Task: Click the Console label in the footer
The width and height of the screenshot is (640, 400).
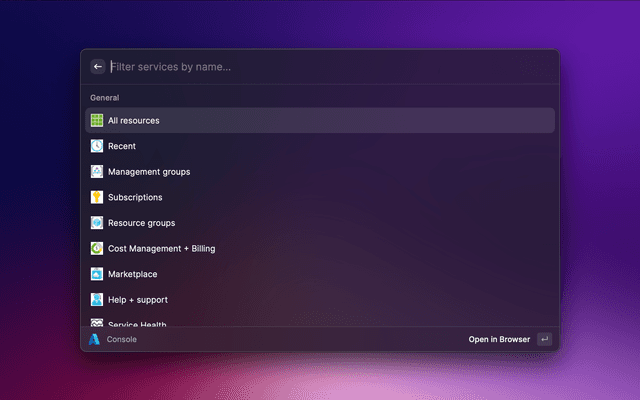Action: pyautogui.click(x=122, y=339)
